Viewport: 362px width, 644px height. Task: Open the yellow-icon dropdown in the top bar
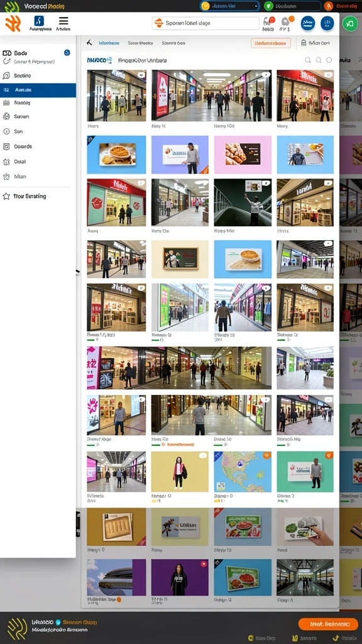coord(230,6)
